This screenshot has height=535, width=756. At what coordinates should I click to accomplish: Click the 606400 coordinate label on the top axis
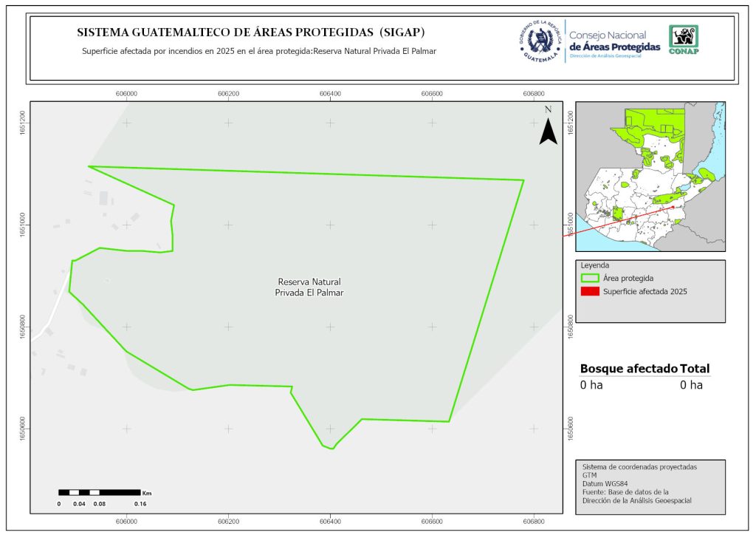(330, 94)
